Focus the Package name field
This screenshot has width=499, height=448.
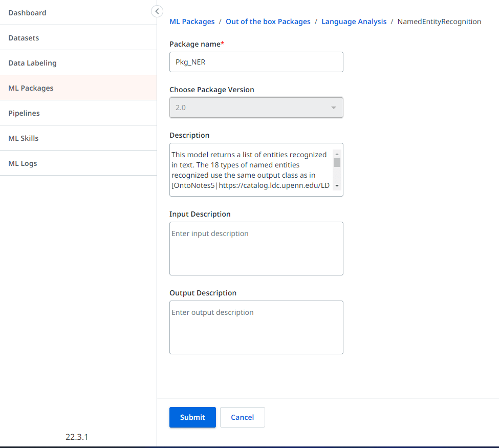256,62
